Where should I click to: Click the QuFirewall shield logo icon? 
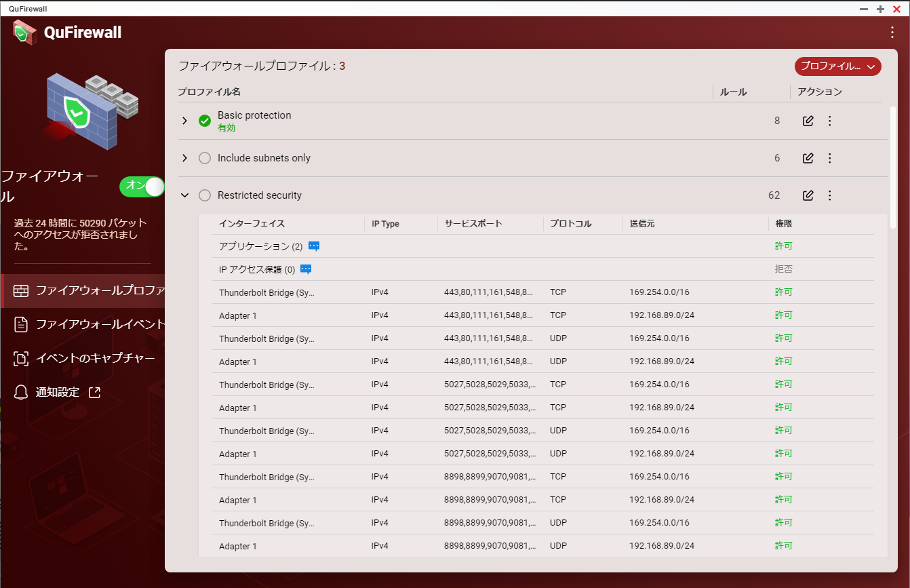(24, 32)
